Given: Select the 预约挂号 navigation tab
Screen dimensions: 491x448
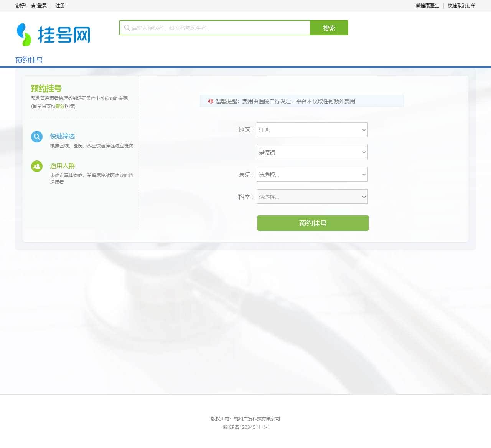Looking at the screenshot, I should coord(29,60).
